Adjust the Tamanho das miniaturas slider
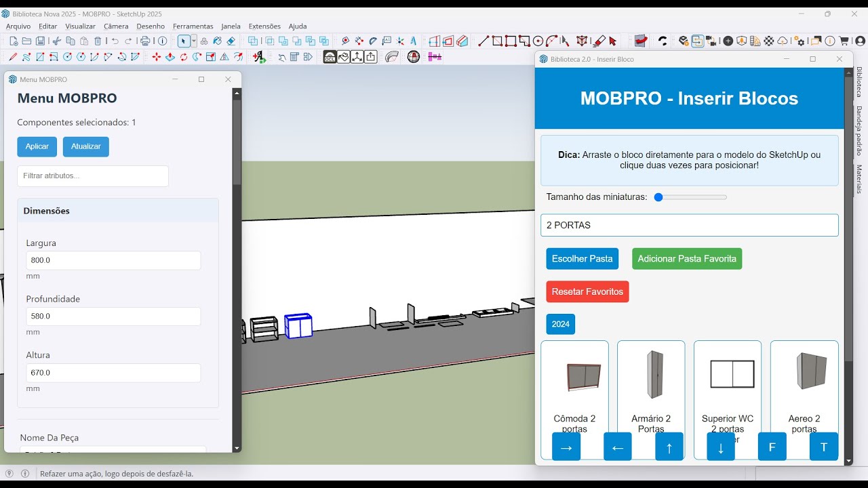The width and height of the screenshot is (868, 488). click(690, 197)
